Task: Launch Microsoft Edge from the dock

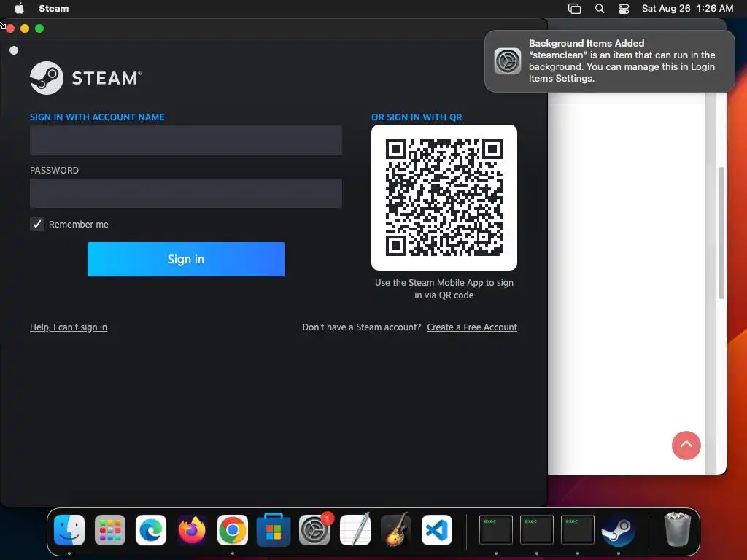Action: [151, 529]
